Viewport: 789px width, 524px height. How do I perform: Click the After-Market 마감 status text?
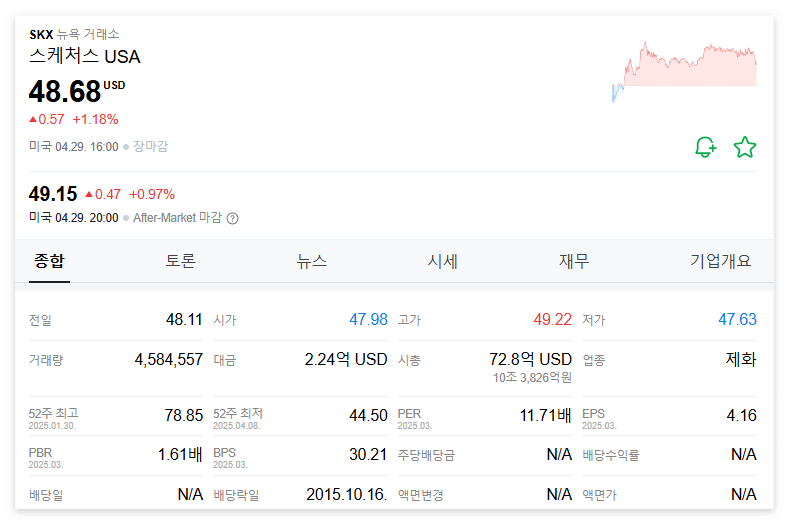177,218
